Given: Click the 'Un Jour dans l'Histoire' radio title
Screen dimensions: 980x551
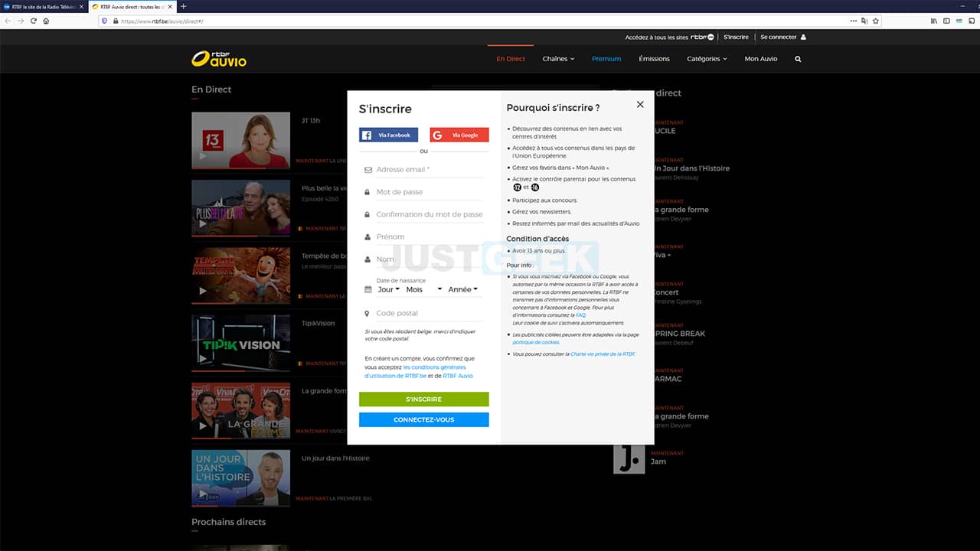Looking at the screenshot, I should 691,168.
